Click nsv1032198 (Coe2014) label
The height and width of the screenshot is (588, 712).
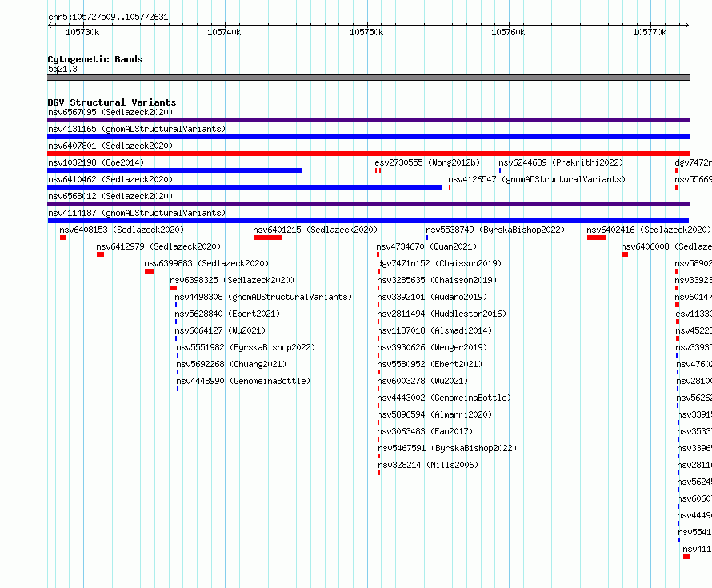96,162
